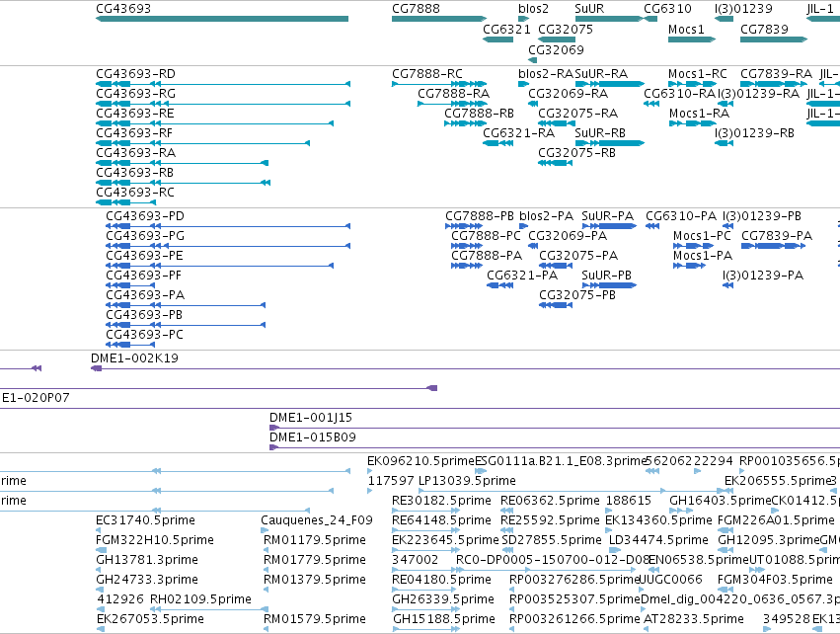Click transcript SuUR-RB label
Image resolution: width=840 pixels, height=634 pixels.
click(x=600, y=133)
